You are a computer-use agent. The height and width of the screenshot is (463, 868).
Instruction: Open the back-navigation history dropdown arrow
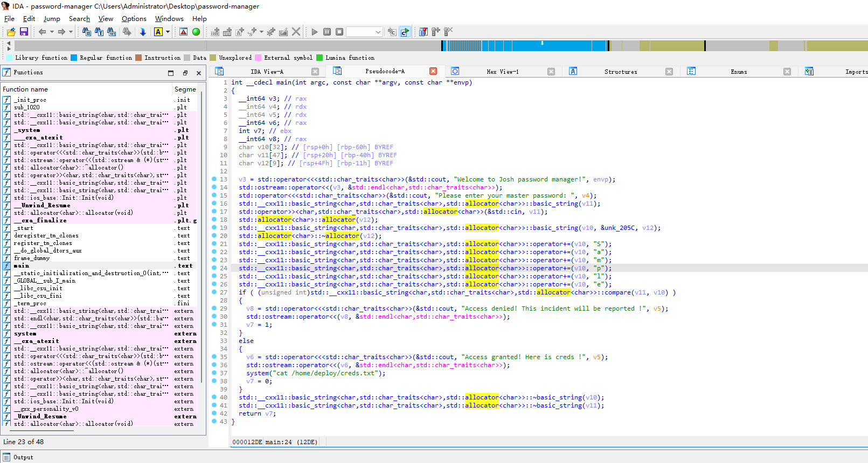[x=52, y=32]
